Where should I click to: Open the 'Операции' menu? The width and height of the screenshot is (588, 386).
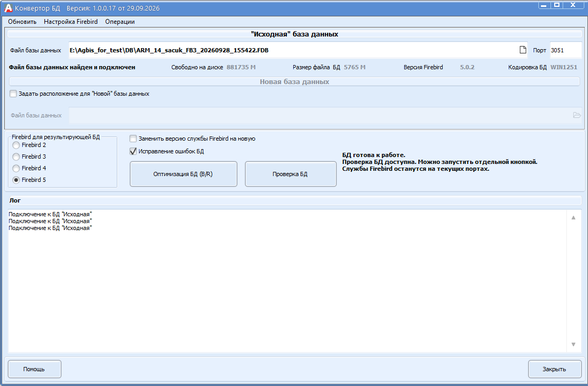coord(119,22)
